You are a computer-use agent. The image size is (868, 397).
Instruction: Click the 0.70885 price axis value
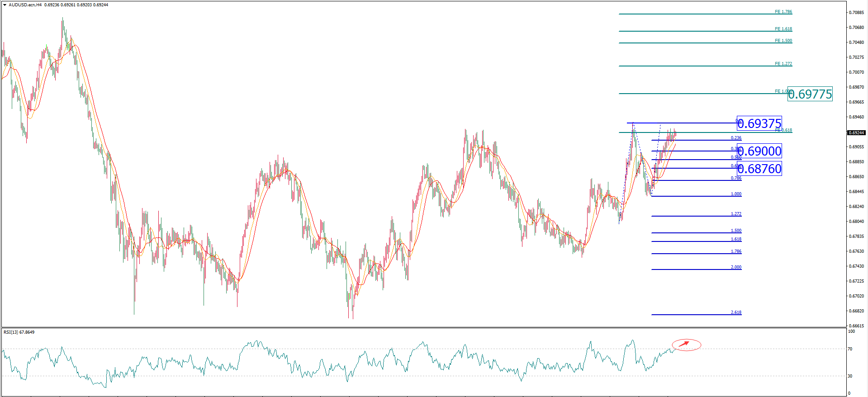pos(857,13)
